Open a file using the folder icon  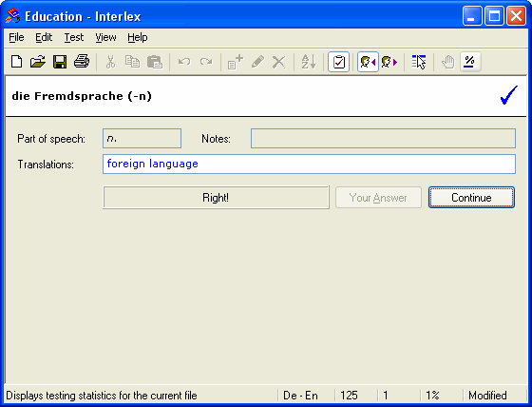point(38,62)
